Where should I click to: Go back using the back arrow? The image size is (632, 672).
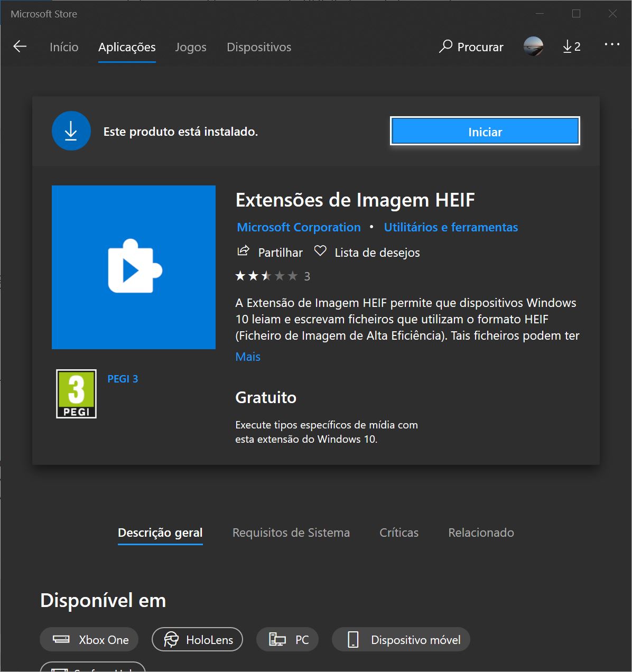point(20,46)
